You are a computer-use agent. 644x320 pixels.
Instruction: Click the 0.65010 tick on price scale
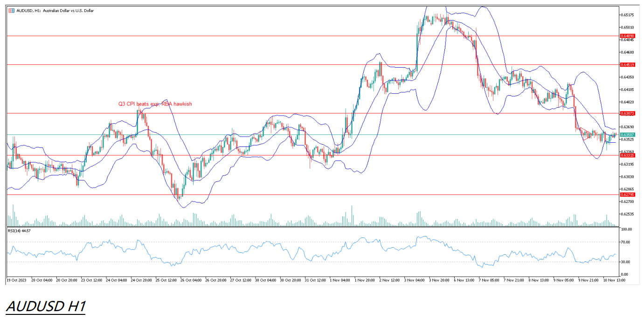point(627,28)
